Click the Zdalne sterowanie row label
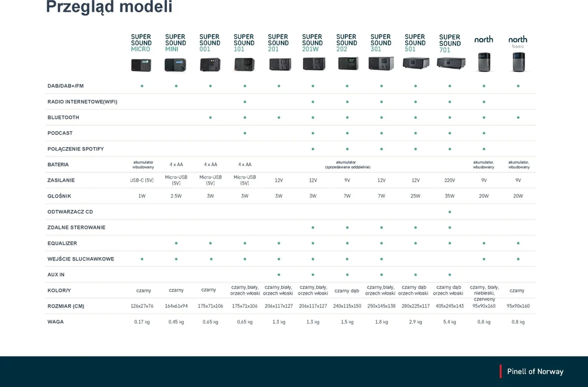The height and width of the screenshot is (387, 588). pyautogui.click(x=76, y=227)
